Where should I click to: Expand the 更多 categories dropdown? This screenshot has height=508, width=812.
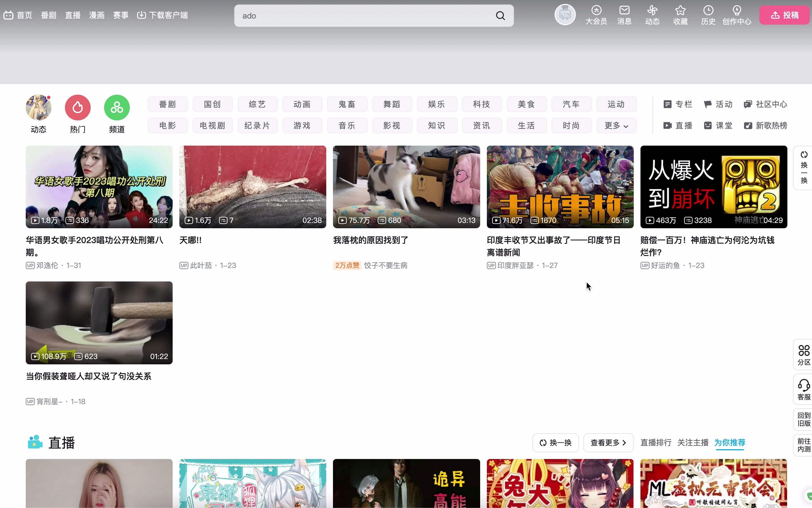(x=616, y=126)
